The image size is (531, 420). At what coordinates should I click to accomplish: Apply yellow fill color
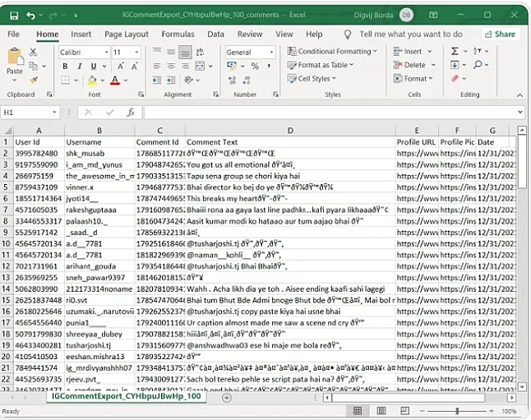[92, 81]
